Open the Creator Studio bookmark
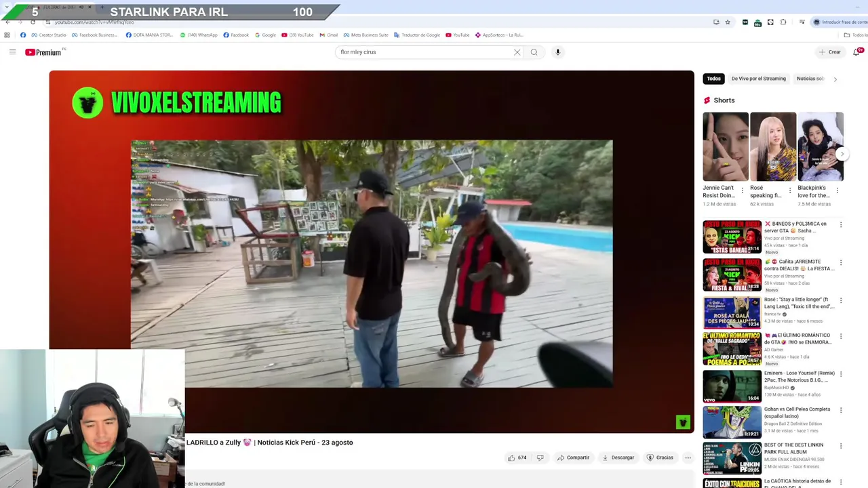The image size is (868, 488). [49, 35]
